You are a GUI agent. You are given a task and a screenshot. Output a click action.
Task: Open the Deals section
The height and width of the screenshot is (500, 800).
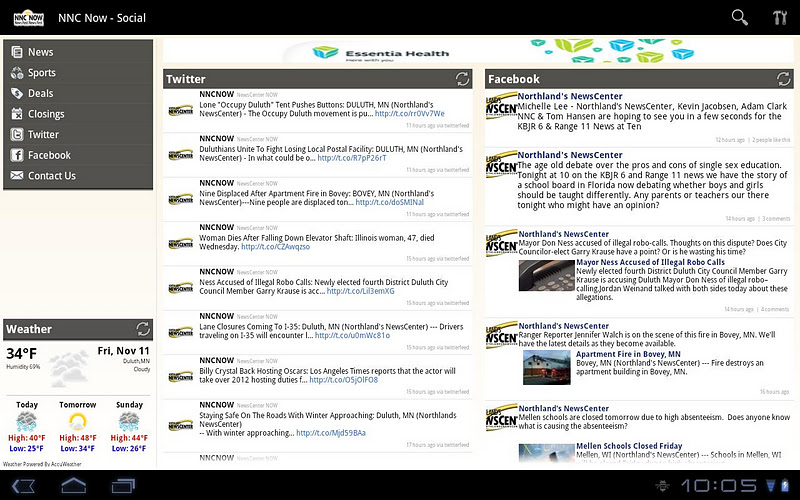coord(78,93)
